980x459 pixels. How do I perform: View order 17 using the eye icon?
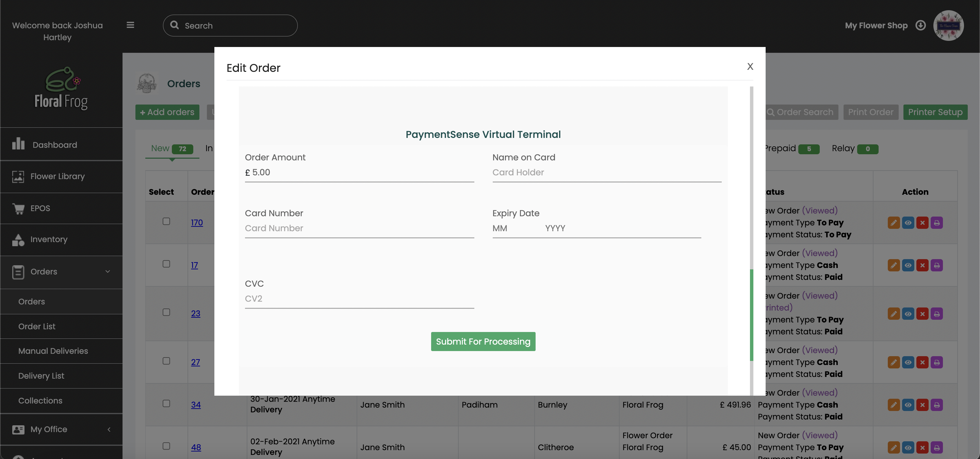tap(909, 265)
